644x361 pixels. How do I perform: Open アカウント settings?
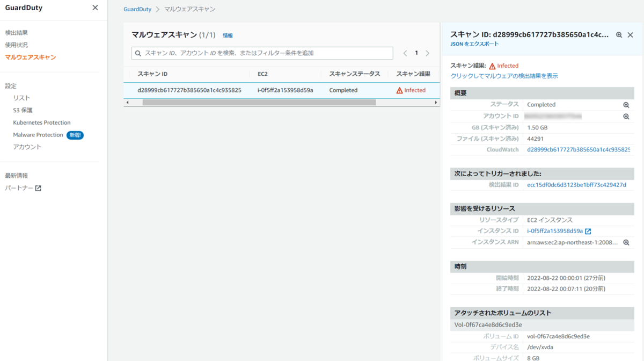pos(27,147)
